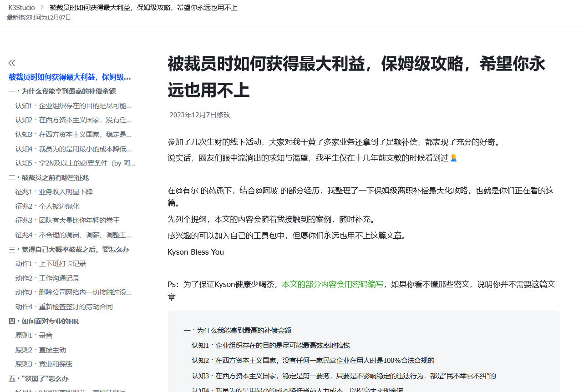Jump to section 三·觉得自己大概率被裁之后
The height and width of the screenshot is (392, 584).
tap(68, 250)
